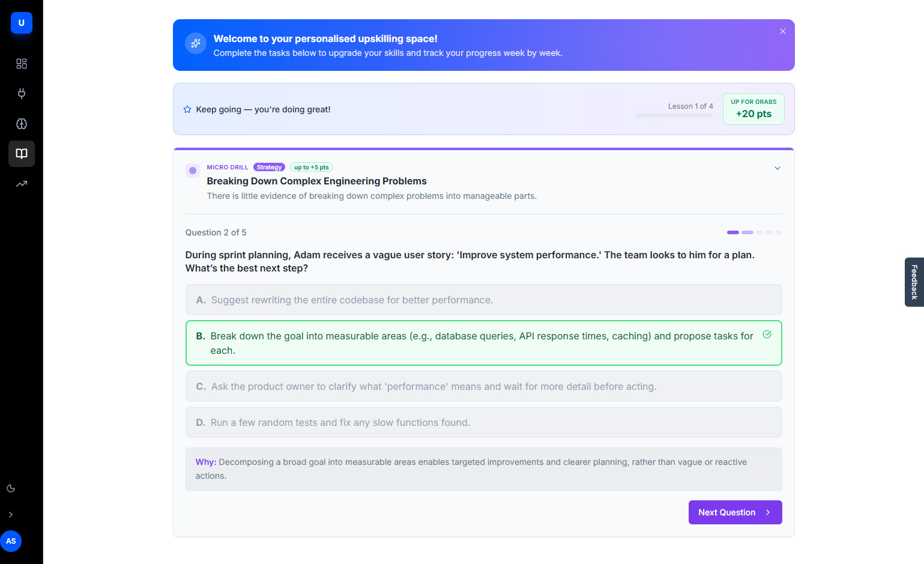Click the star icon beside Keep going

[x=187, y=109]
